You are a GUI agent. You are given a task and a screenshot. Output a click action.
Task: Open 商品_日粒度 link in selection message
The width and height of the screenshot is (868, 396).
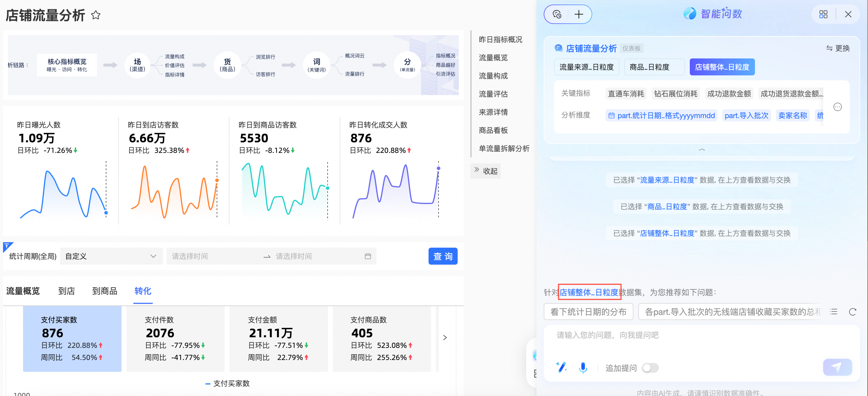[667, 206]
